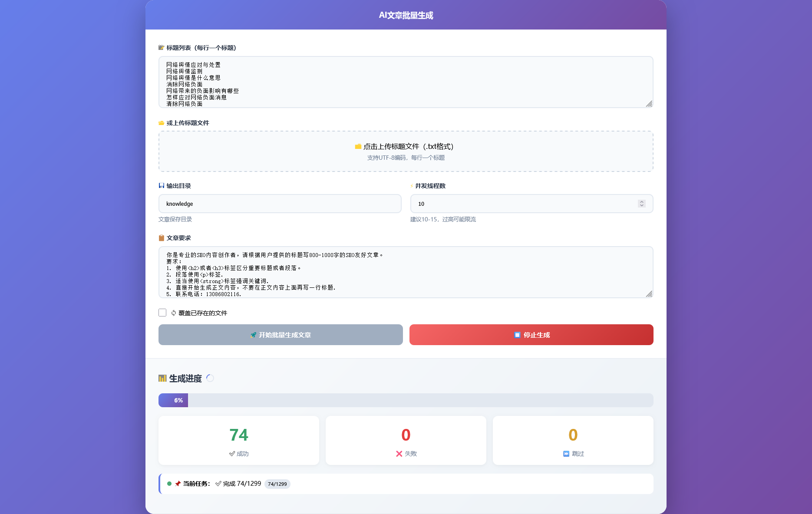This screenshot has width=812, height=514.
Task: Click the pushpin icon in current task row
Action: click(x=178, y=484)
